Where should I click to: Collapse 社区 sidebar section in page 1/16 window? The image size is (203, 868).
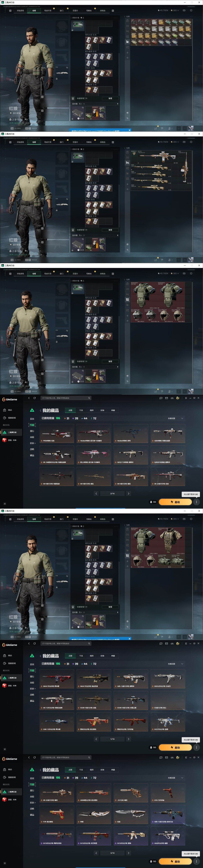(32, 689)
